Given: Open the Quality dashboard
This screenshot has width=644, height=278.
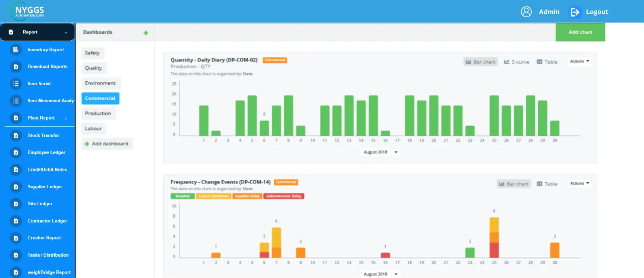Looking at the screenshot, I should (x=94, y=68).
